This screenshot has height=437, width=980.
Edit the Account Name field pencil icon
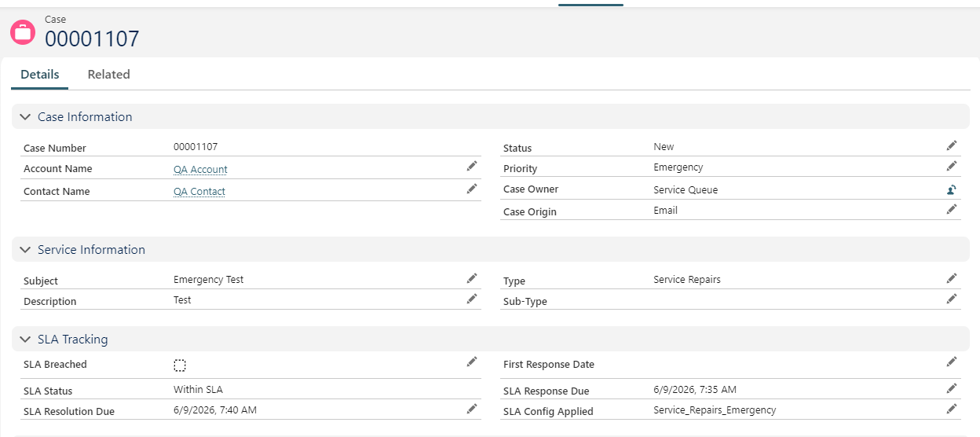tap(472, 166)
